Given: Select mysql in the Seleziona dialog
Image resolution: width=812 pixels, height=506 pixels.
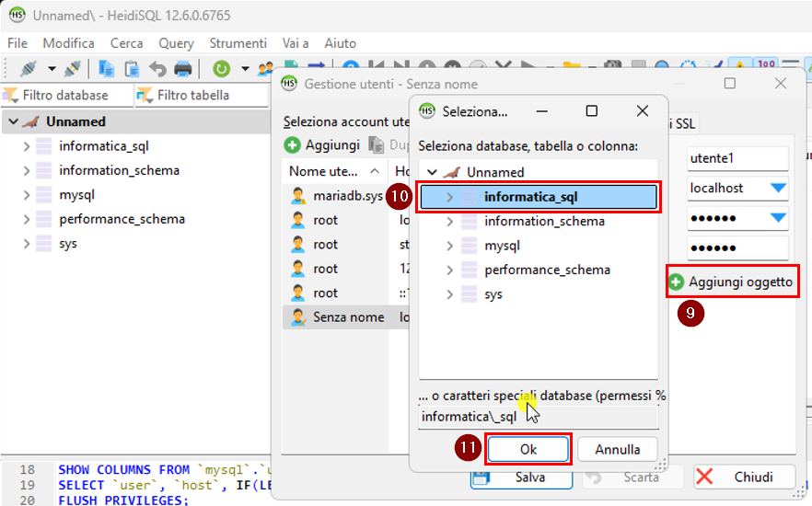Looking at the screenshot, I should (x=503, y=246).
